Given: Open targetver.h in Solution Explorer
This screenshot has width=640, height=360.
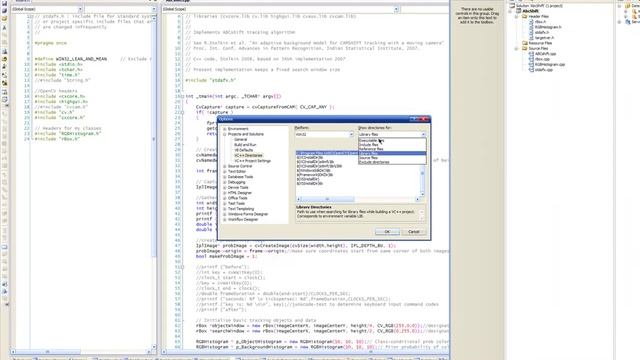Looking at the screenshot, I should [544, 38].
